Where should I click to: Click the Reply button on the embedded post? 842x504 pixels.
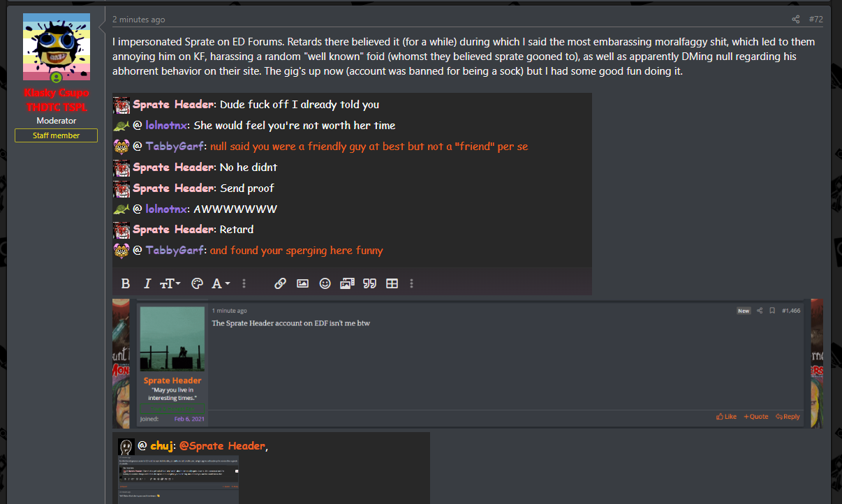pyautogui.click(x=788, y=417)
